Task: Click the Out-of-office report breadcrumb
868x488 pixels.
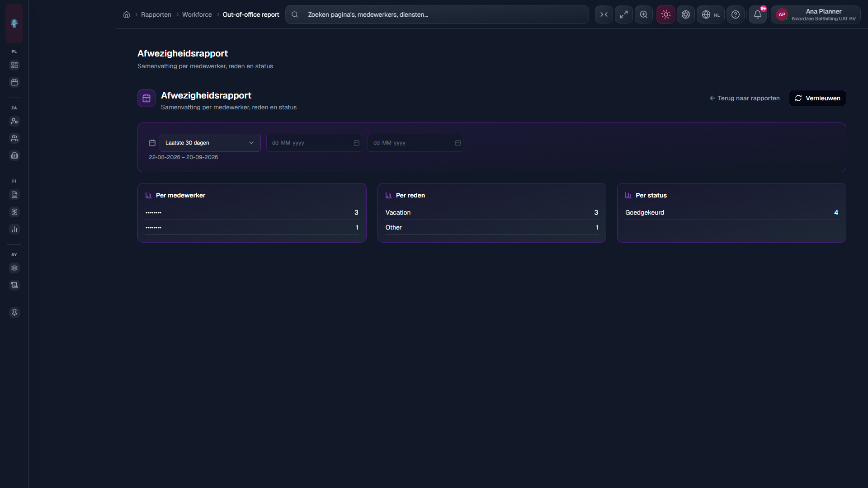Action: pyautogui.click(x=251, y=14)
